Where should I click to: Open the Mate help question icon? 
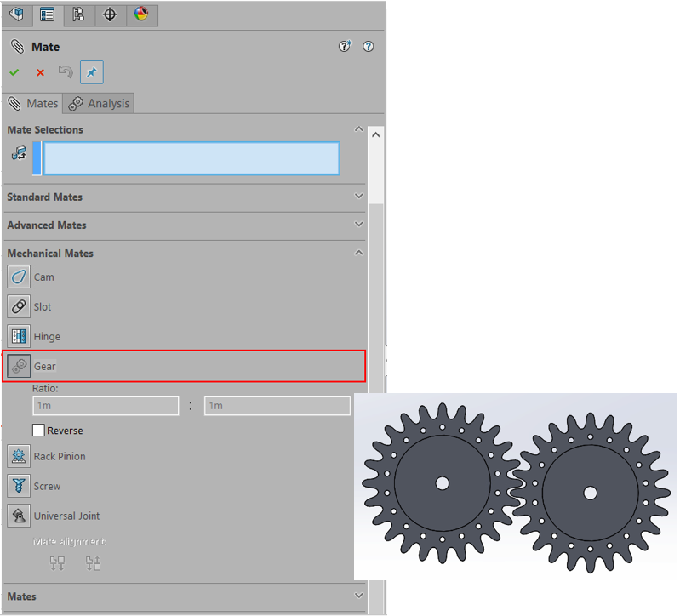point(369,47)
